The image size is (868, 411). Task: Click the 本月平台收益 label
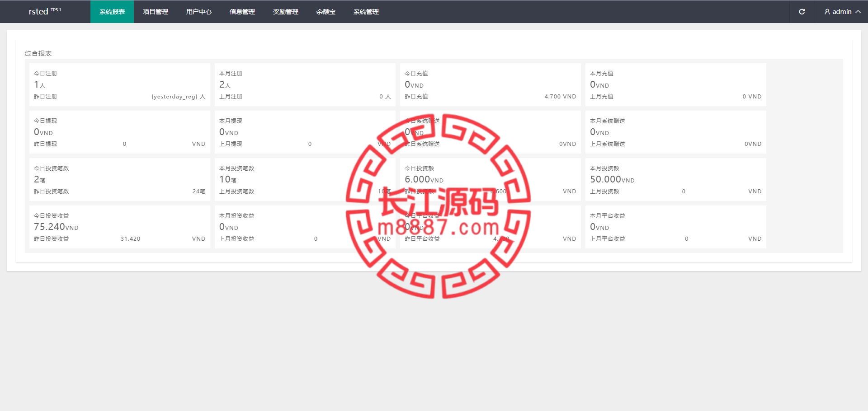click(x=607, y=215)
